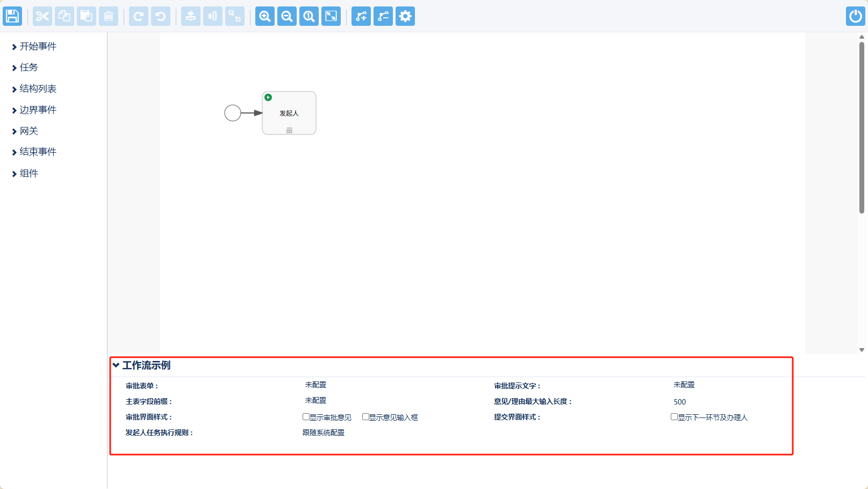This screenshot has width=868, height=489.
Task: Click the power button icon
Action: (855, 16)
